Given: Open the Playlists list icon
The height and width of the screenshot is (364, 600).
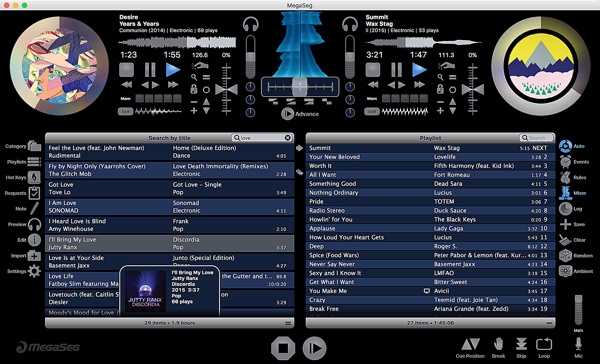Looking at the screenshot, I should [x=34, y=162].
